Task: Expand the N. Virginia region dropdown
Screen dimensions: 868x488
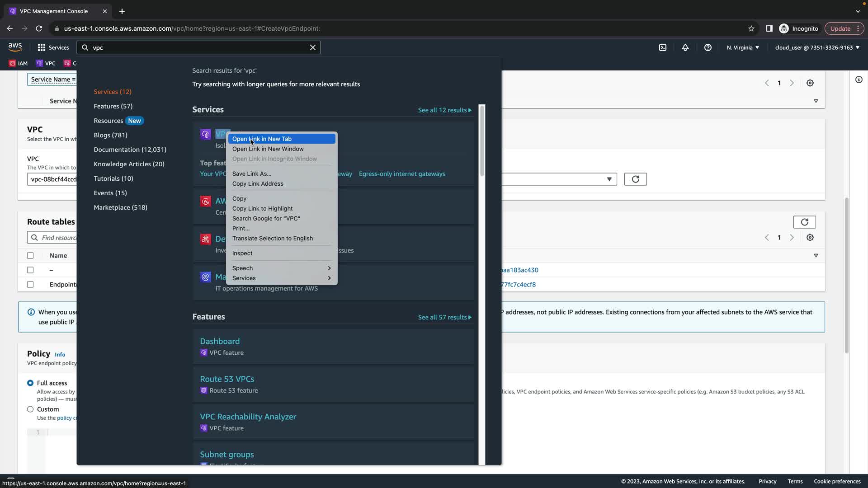Action: coord(743,47)
